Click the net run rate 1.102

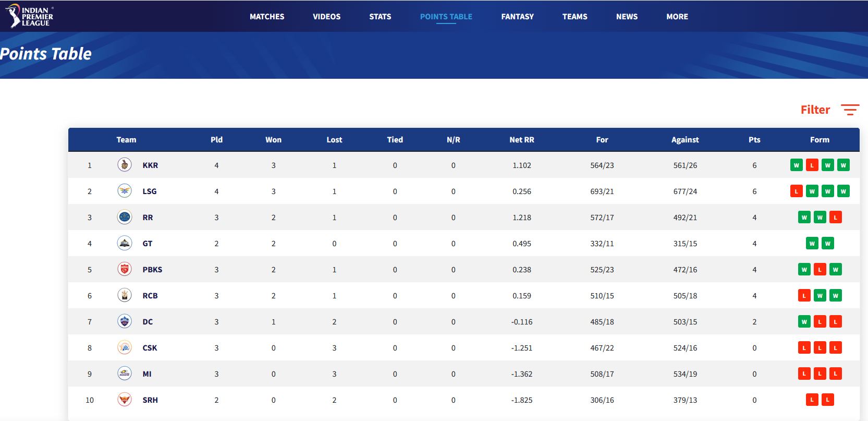[x=522, y=165]
